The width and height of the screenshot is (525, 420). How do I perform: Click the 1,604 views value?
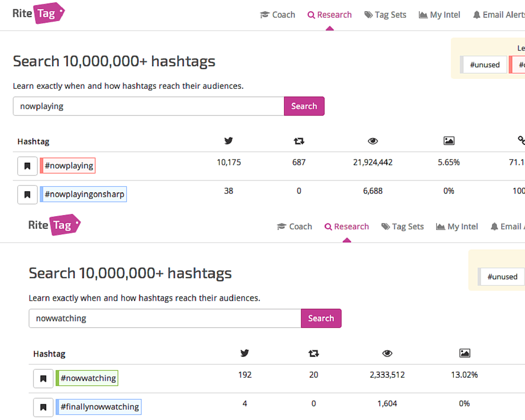(x=387, y=403)
